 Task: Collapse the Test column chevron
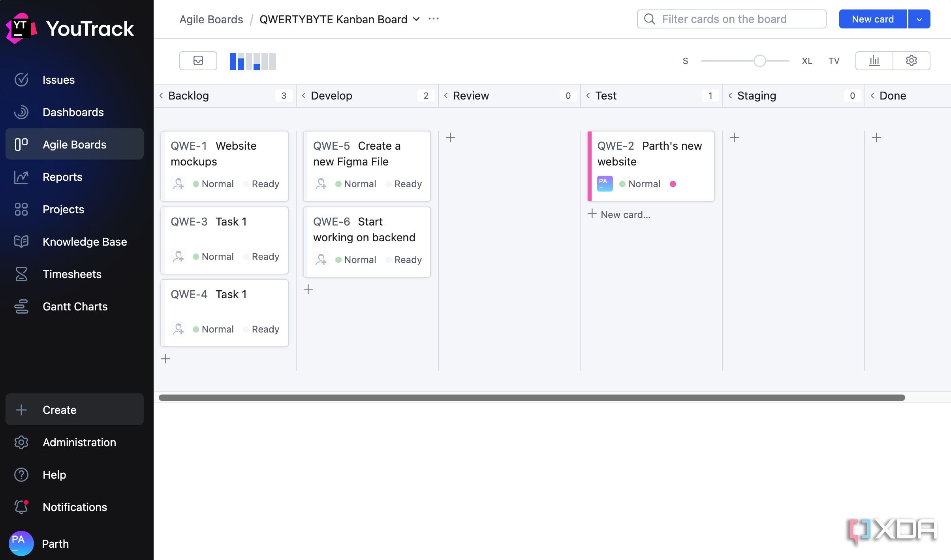pyautogui.click(x=588, y=96)
